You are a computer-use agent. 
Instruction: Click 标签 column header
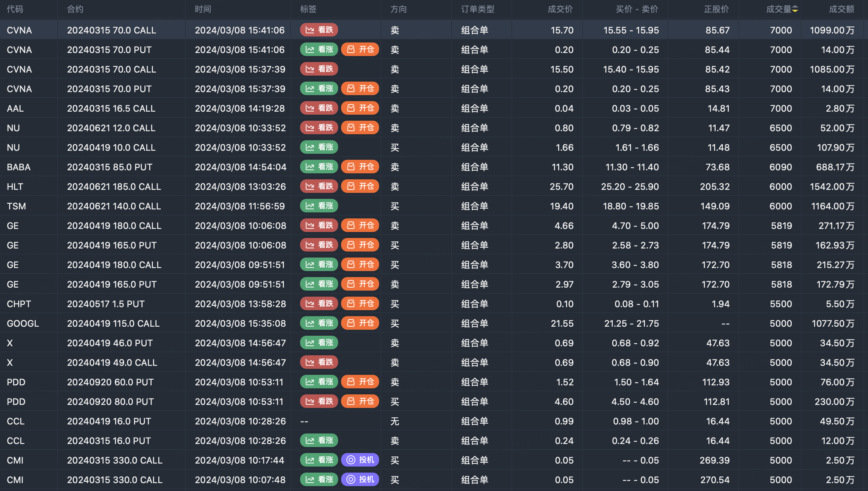pyautogui.click(x=308, y=9)
